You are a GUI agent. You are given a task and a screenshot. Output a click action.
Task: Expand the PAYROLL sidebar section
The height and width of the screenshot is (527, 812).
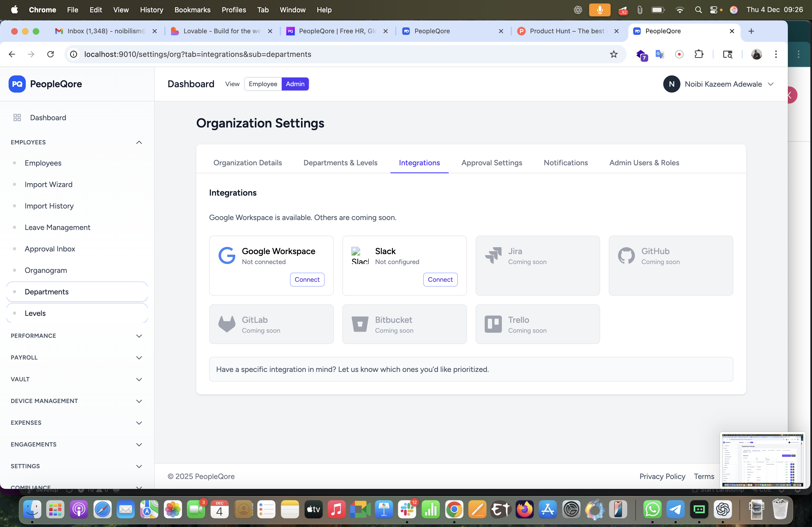click(139, 358)
